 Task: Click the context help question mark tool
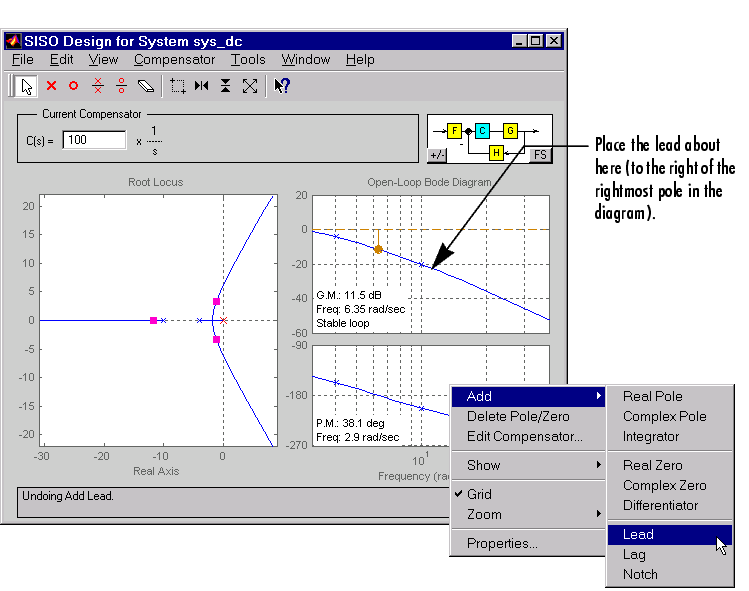click(282, 86)
